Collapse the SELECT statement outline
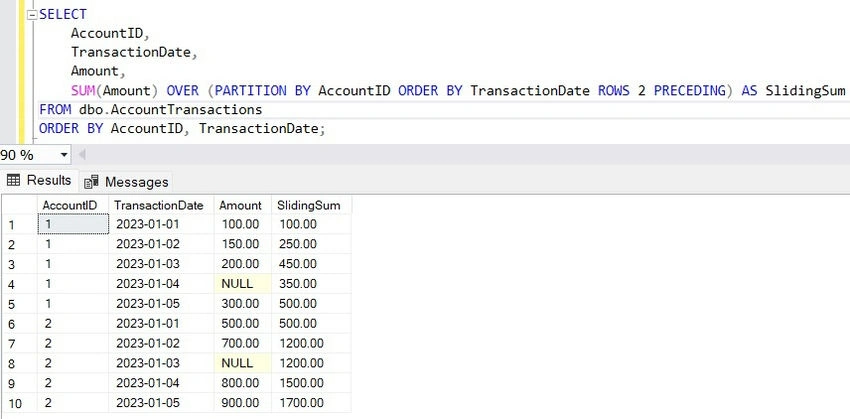This screenshot has width=850, height=419. (31, 15)
